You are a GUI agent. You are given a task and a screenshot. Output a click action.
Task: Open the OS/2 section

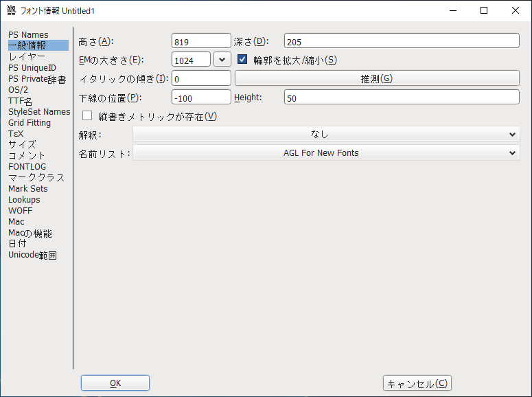tap(18, 90)
